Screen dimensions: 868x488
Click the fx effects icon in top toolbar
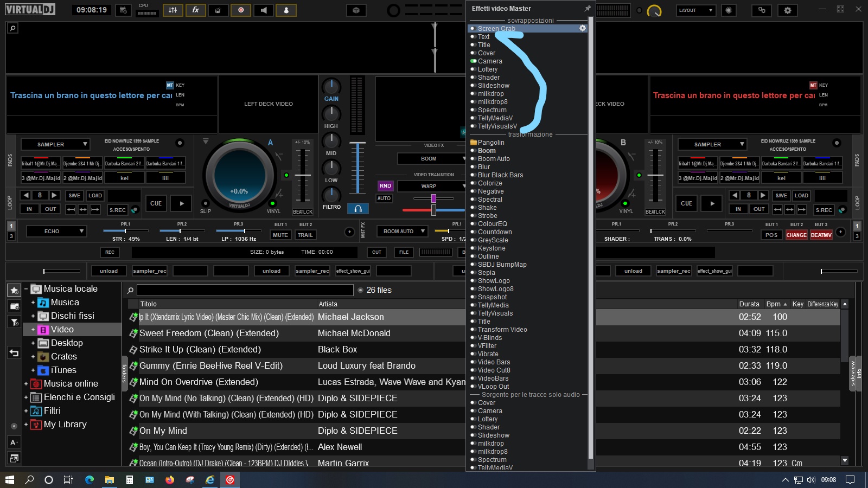195,10
